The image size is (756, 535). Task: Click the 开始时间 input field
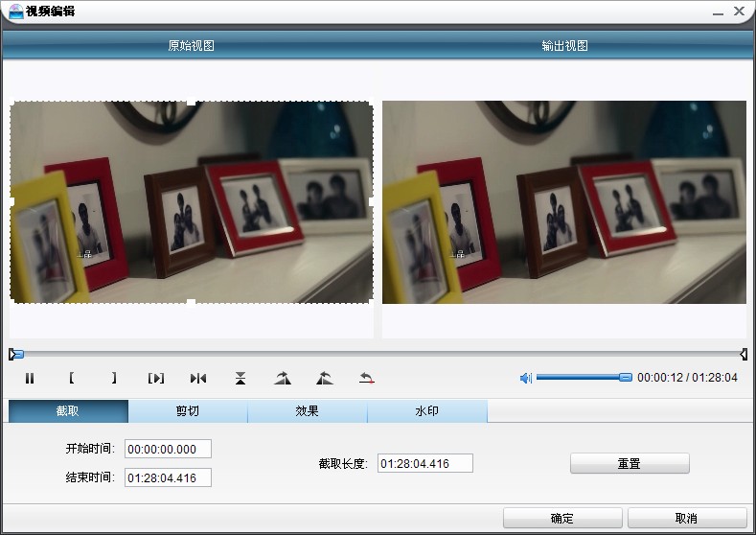point(168,450)
